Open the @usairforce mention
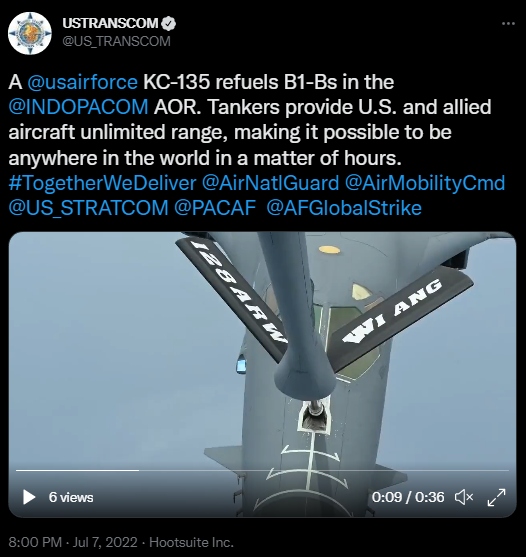This screenshot has height=557, width=526. (x=82, y=82)
